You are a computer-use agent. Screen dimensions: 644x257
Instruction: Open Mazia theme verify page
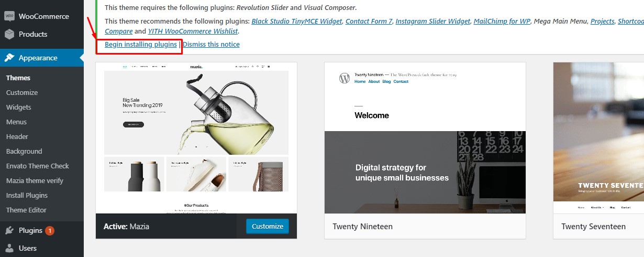click(x=35, y=180)
